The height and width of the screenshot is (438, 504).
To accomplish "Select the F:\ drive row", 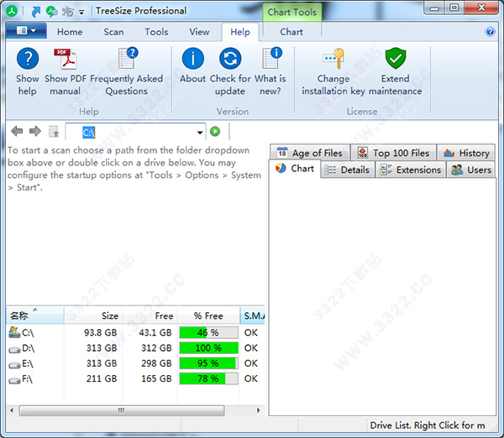I will pos(135,378).
